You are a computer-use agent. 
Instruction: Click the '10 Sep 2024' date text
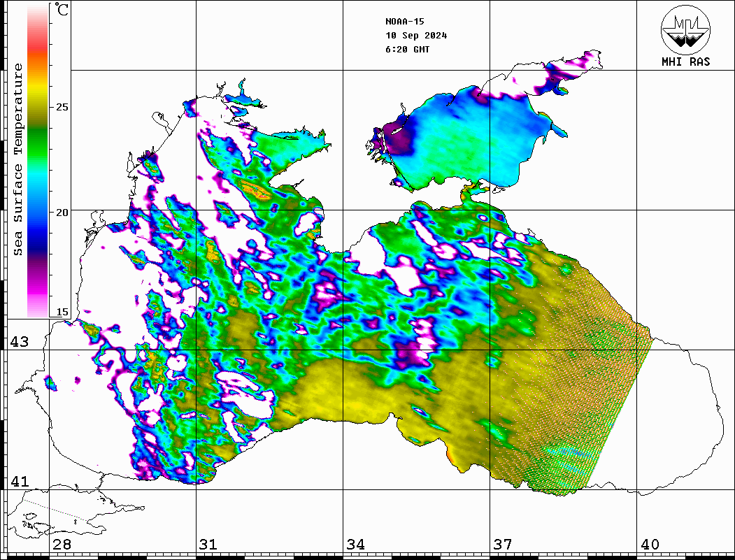(x=416, y=36)
